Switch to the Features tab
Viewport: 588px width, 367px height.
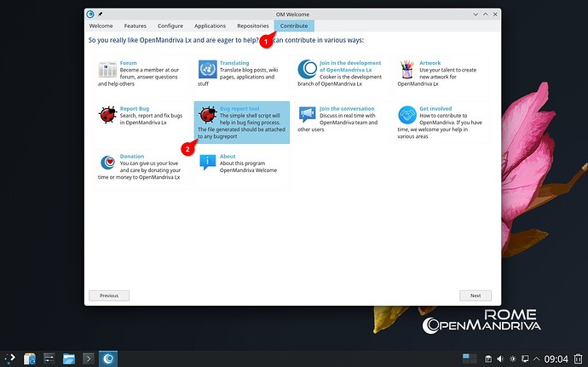tap(135, 26)
